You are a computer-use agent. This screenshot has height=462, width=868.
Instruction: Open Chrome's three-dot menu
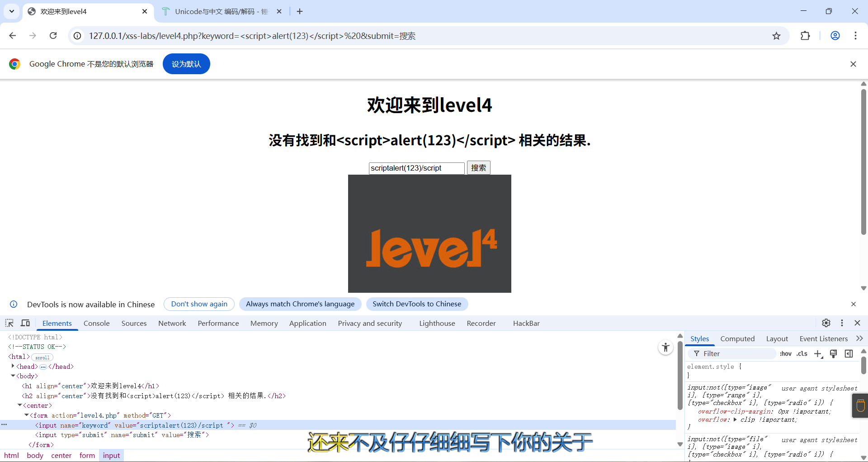point(855,36)
